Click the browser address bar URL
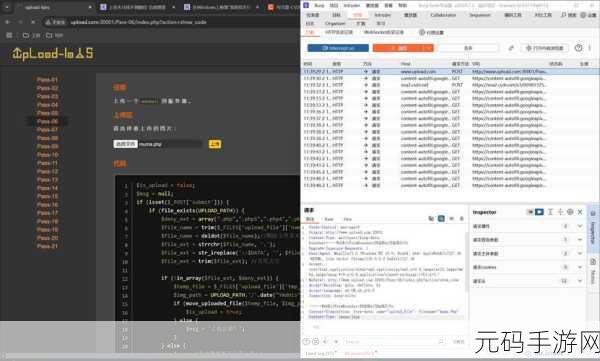This screenshot has height=361, width=600. (x=138, y=22)
